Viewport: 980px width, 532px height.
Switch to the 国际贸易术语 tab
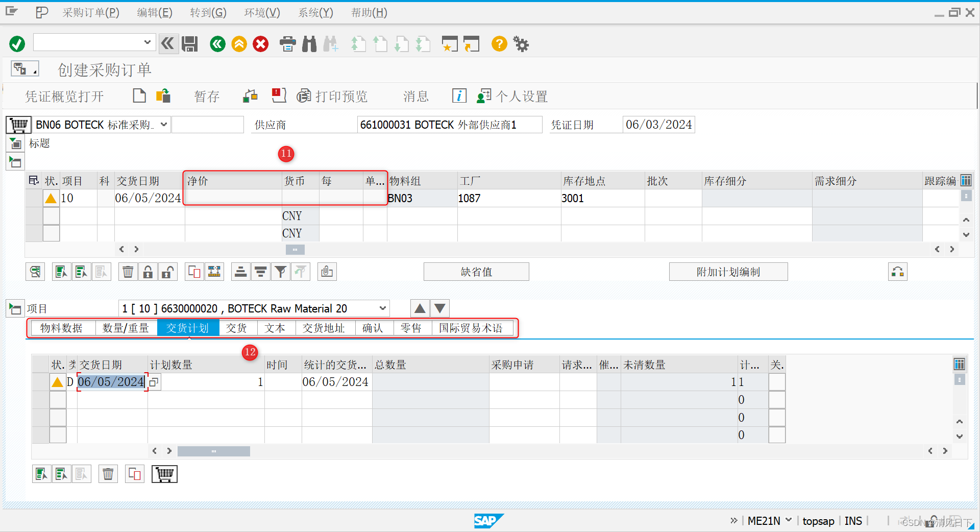coord(471,328)
